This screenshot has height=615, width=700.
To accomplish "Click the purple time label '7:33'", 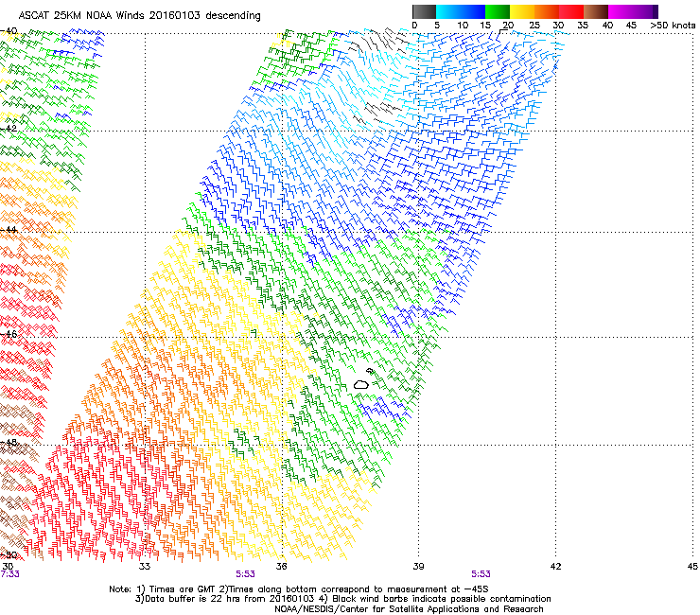I will point(9,574).
